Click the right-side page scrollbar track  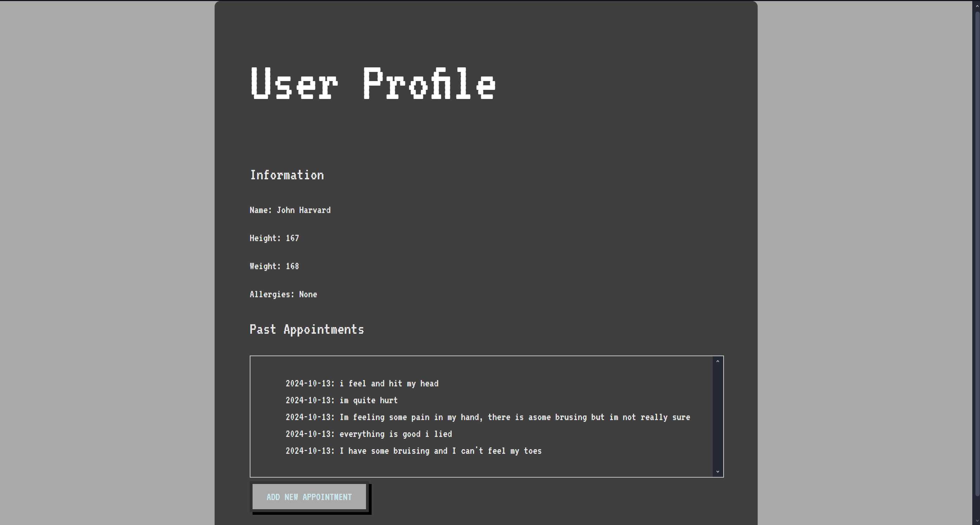click(x=976, y=262)
